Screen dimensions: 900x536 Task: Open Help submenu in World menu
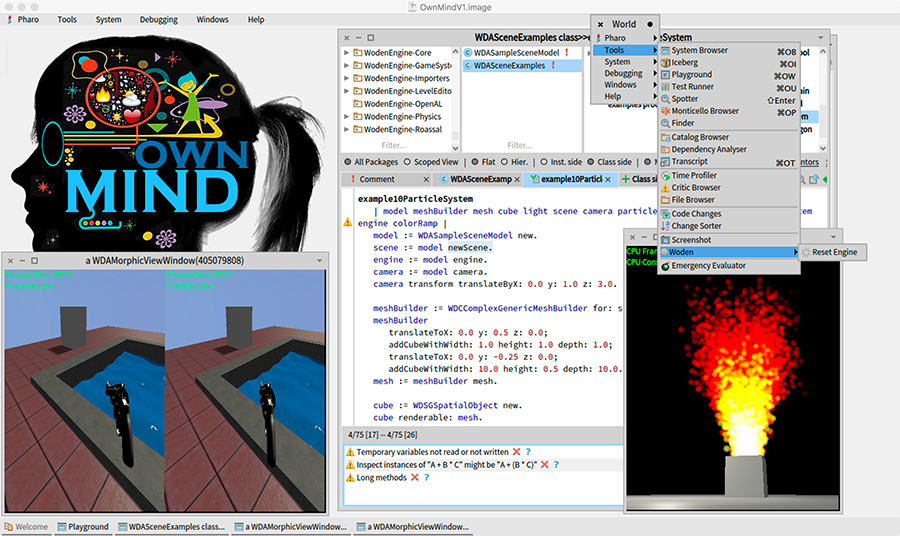(x=625, y=96)
